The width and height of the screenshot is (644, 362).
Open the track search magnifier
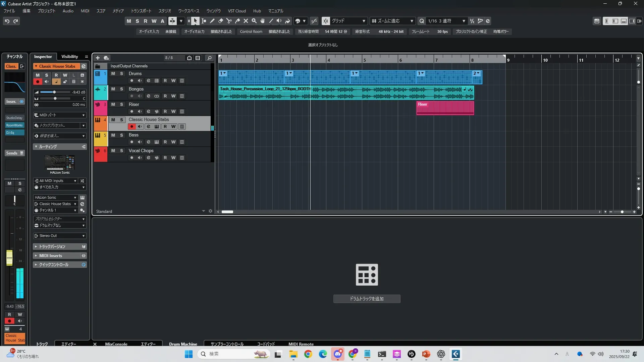tap(209, 58)
